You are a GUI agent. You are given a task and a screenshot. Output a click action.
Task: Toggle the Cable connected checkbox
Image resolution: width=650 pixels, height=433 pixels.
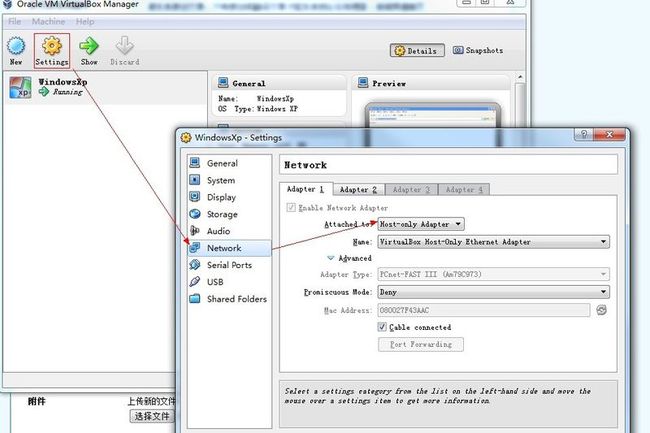382,327
